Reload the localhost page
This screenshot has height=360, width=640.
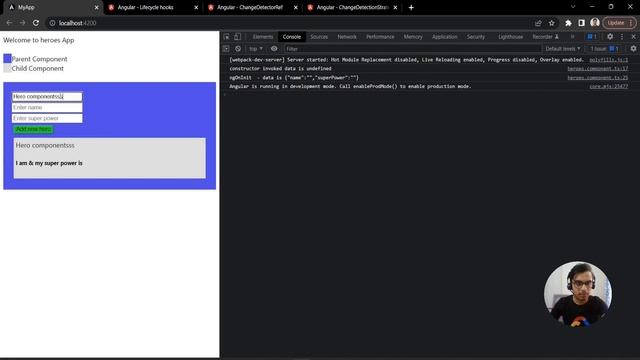click(x=36, y=23)
